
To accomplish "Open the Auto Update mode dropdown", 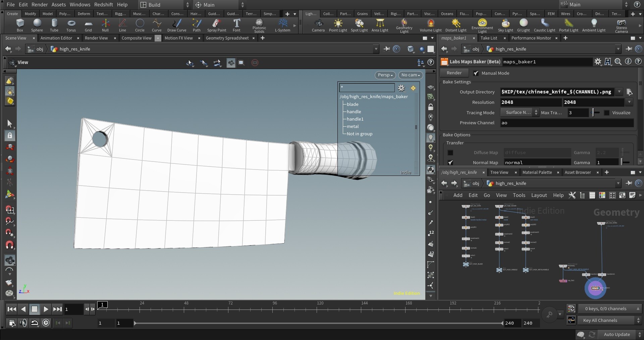I will click(617, 334).
